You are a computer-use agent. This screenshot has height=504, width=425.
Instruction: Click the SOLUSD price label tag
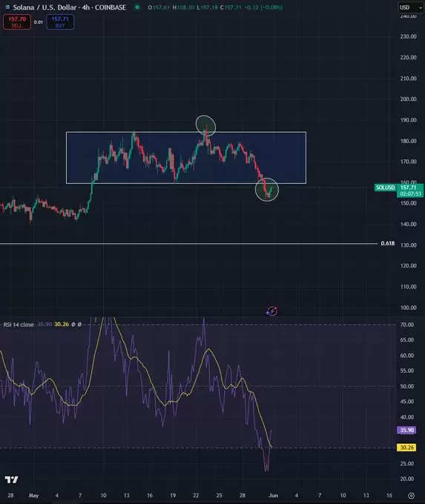point(385,188)
